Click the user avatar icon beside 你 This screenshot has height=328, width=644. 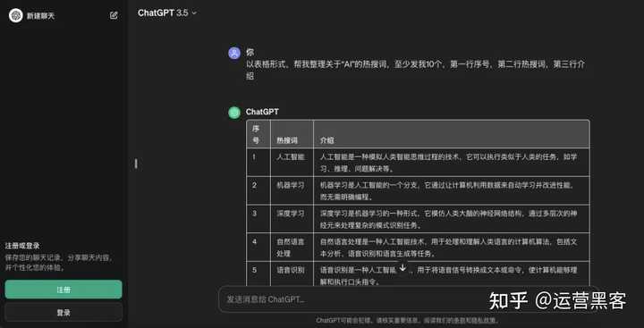(234, 53)
